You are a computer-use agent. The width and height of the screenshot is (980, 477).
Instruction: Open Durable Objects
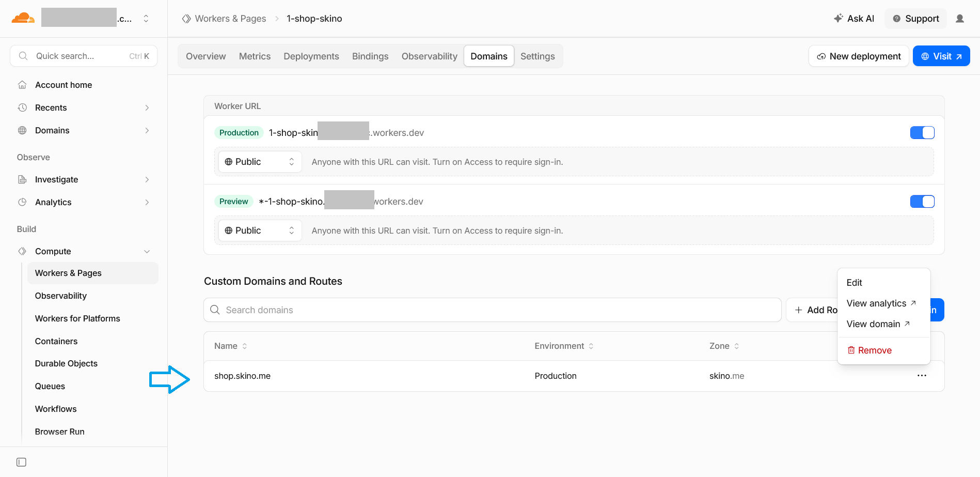point(66,363)
